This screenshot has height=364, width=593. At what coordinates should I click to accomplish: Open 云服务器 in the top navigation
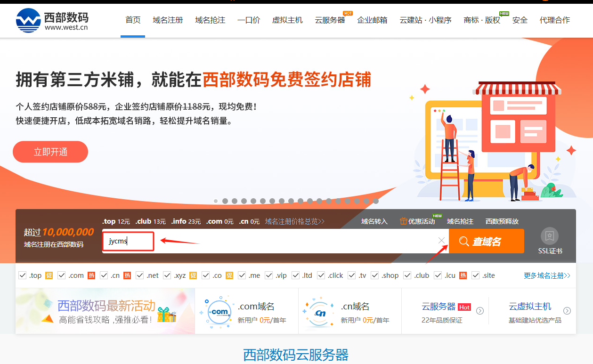point(330,20)
